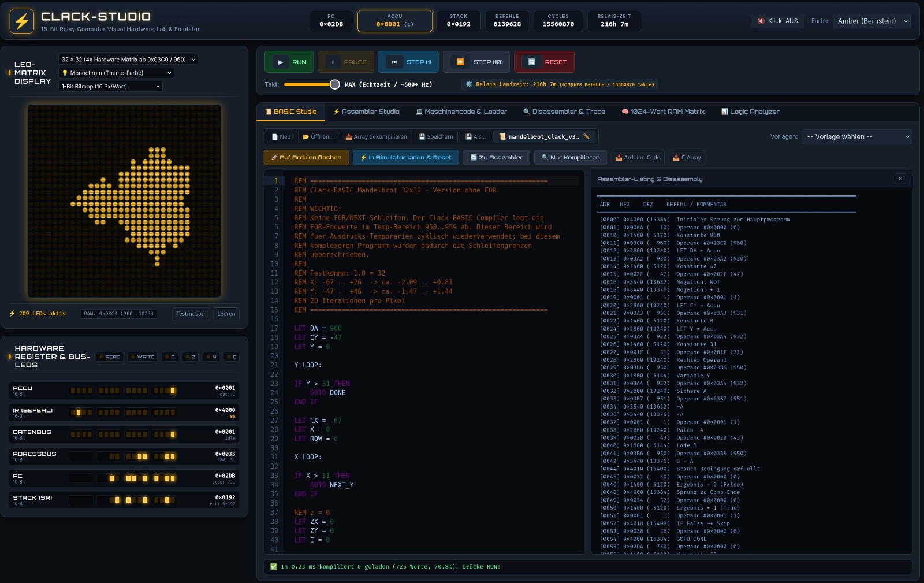Click the pencil icon to rename mandelbrot file
Viewport: 924px width, 583px height.
(587, 137)
